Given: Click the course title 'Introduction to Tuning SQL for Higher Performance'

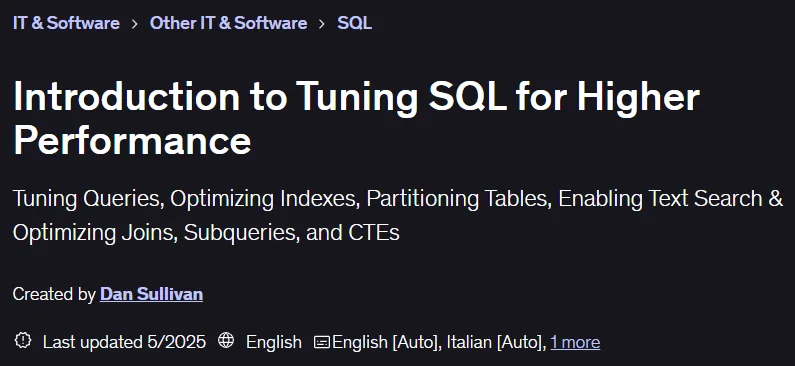Looking at the screenshot, I should (x=356, y=118).
